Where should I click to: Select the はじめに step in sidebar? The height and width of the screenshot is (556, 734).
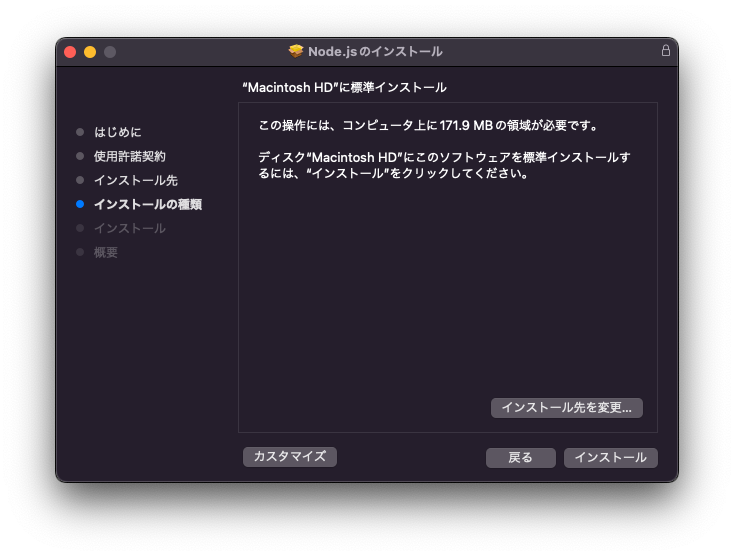(x=117, y=132)
